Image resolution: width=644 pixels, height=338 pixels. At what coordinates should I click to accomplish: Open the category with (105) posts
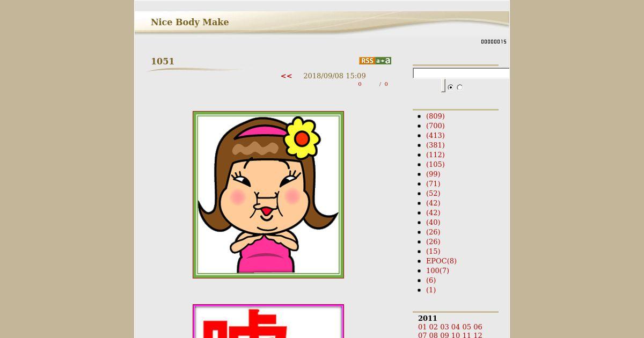coord(435,164)
